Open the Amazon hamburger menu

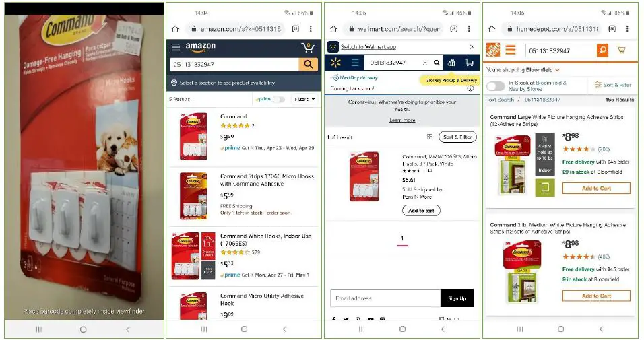pos(176,47)
